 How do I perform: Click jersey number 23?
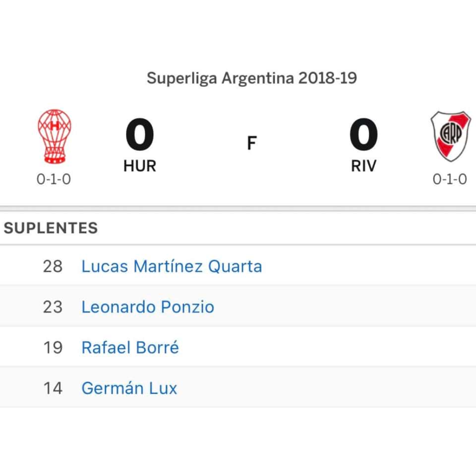tap(53, 307)
